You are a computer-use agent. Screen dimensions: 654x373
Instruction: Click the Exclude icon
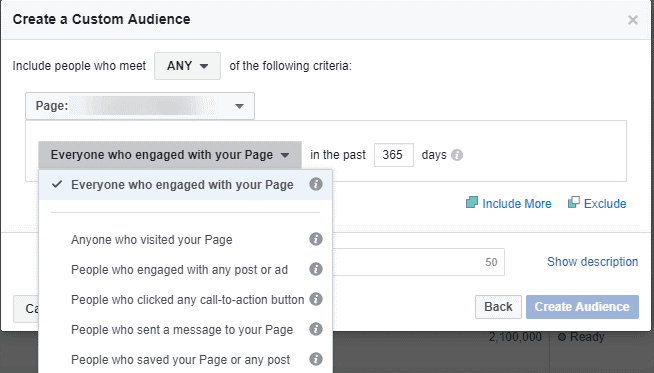coord(574,202)
